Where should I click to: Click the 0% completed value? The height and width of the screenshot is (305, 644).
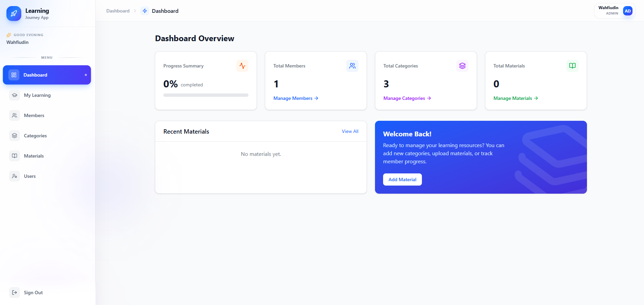tap(183, 84)
